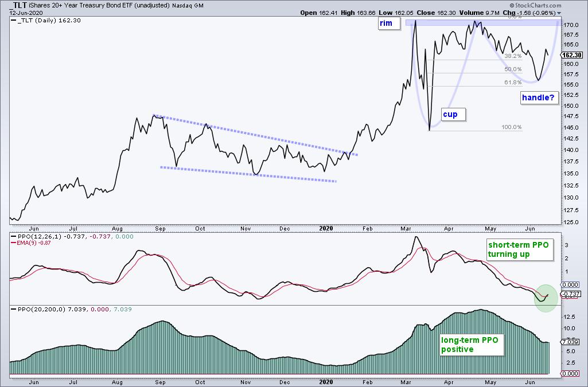
Task: Click the '-0.737' PPO value tag
Action: coord(571,294)
